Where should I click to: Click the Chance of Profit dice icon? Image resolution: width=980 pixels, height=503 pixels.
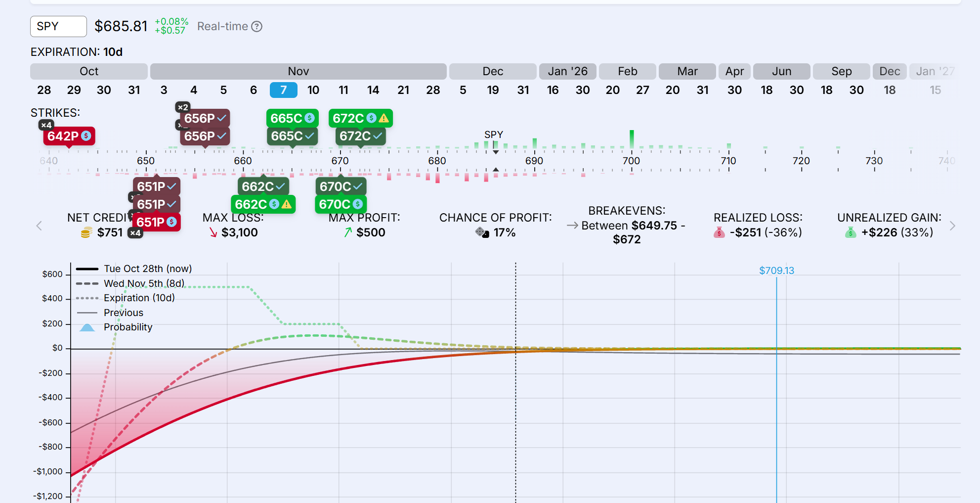tap(482, 232)
